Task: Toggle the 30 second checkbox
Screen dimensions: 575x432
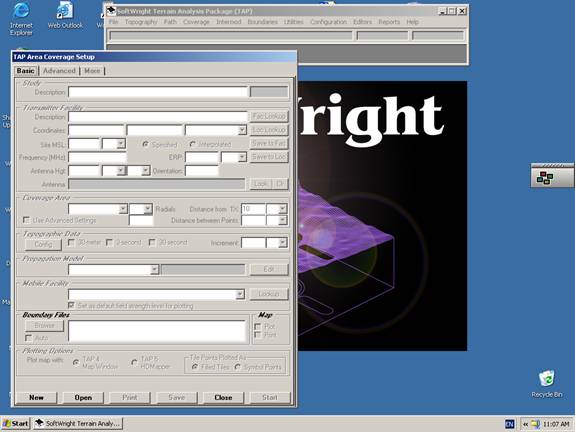Action: tap(152, 243)
